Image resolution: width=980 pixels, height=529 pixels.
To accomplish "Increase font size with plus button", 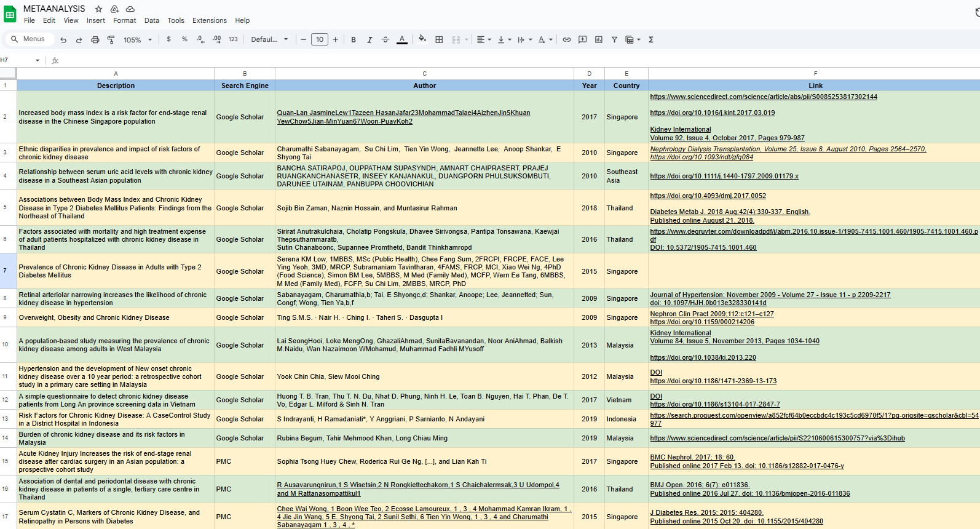I will click(x=336, y=39).
